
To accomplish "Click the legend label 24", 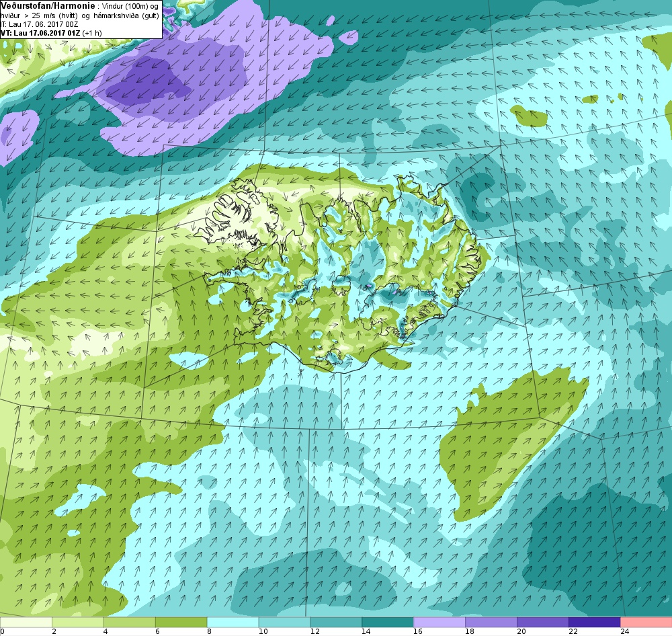I will click(x=624, y=631).
